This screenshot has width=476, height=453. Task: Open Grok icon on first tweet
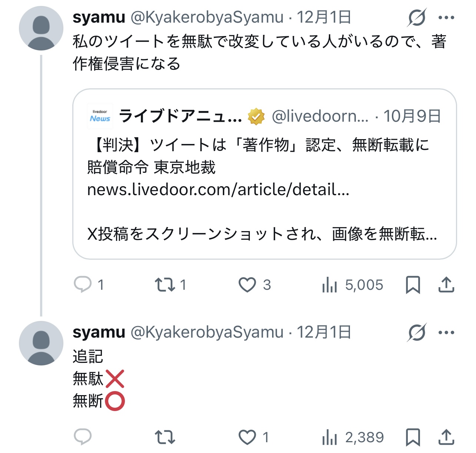click(417, 17)
